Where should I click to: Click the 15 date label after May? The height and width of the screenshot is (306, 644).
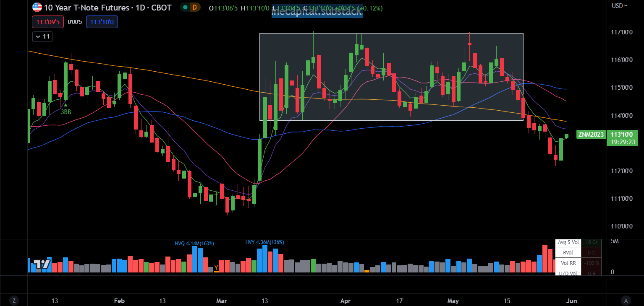(x=507, y=301)
